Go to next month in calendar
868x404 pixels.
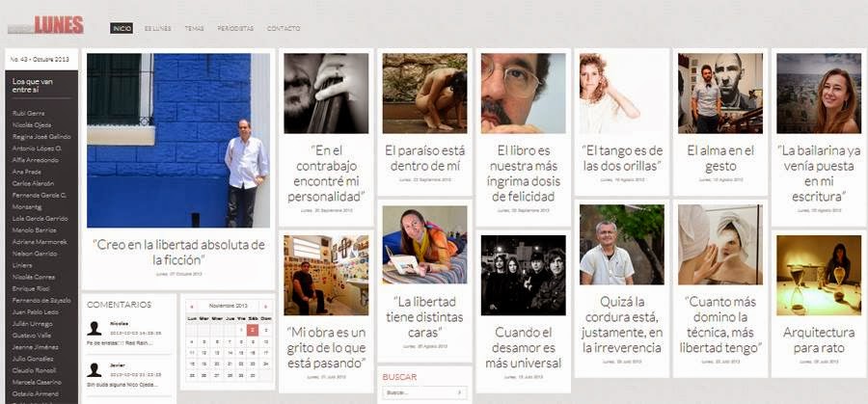pos(266,306)
